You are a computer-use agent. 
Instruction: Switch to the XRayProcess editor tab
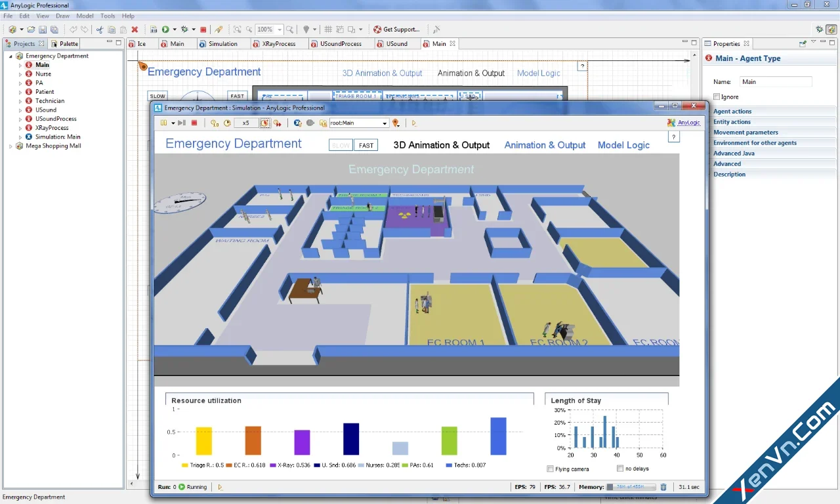[279, 44]
